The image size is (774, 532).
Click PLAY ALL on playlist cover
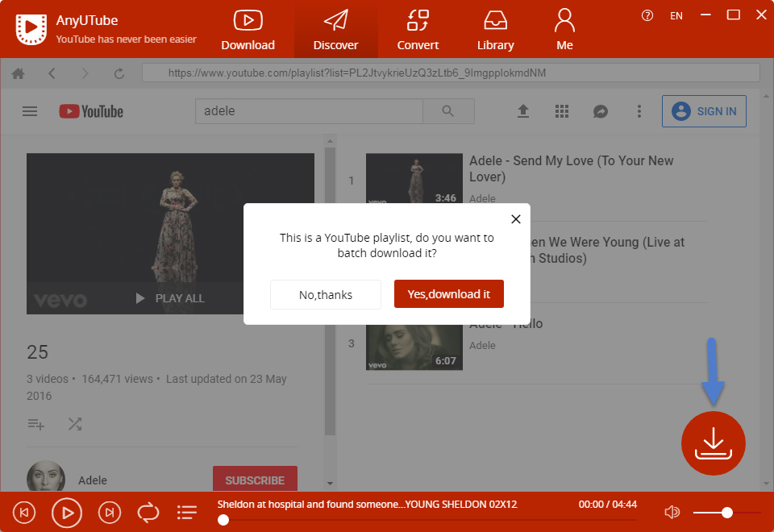click(x=170, y=298)
